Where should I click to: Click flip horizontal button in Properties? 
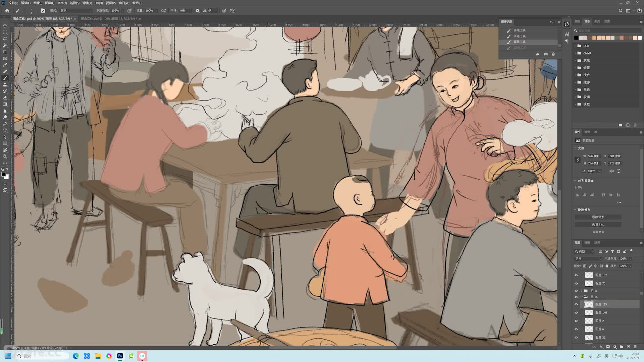(x=611, y=171)
